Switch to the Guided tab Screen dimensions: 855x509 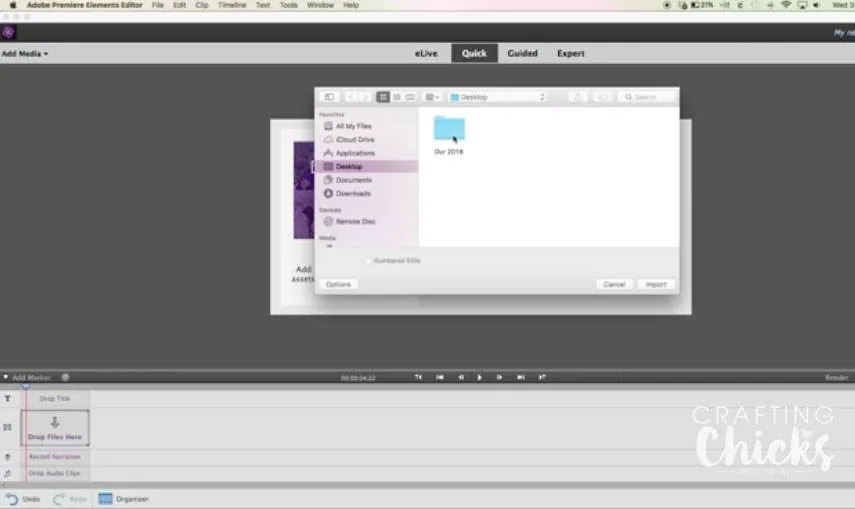(522, 53)
